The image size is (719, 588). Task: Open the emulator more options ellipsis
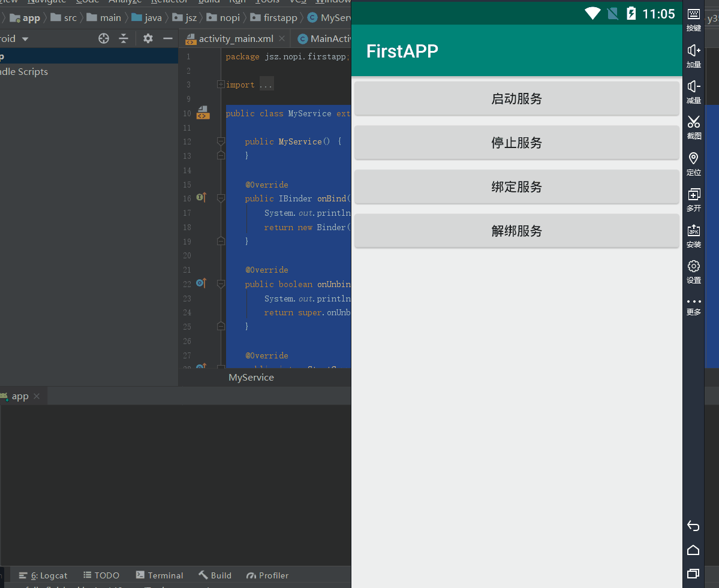pos(693,302)
